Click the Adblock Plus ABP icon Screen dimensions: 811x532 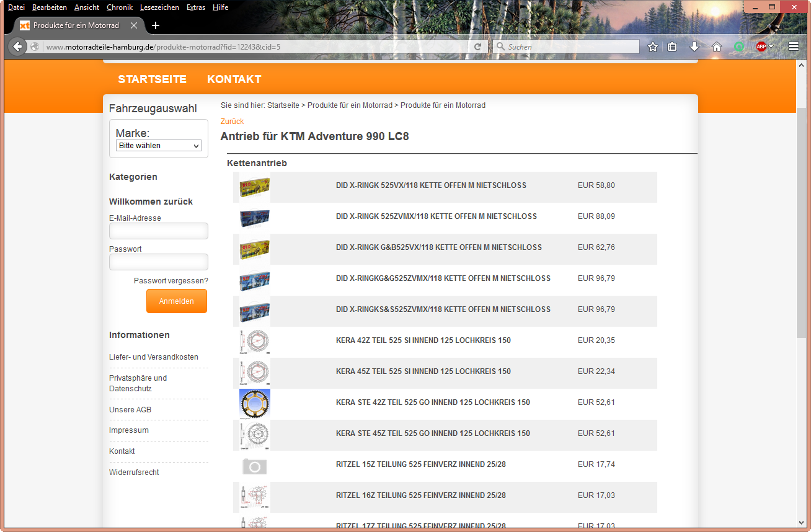761,47
